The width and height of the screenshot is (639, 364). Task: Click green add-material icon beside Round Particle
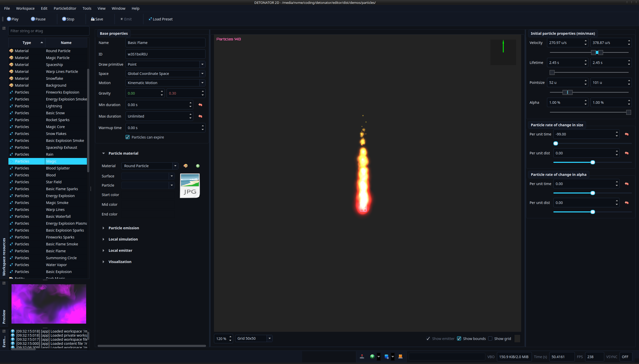[x=198, y=166]
